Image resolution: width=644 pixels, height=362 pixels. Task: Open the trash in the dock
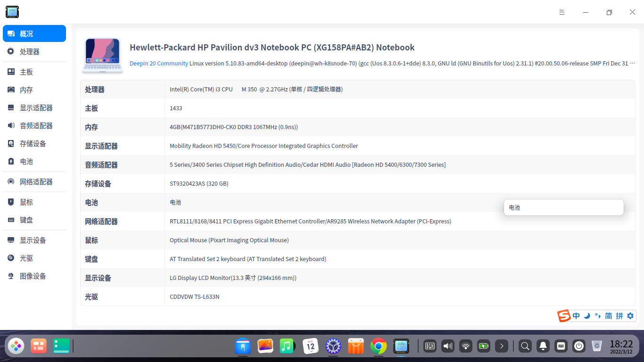pyautogui.click(x=597, y=346)
